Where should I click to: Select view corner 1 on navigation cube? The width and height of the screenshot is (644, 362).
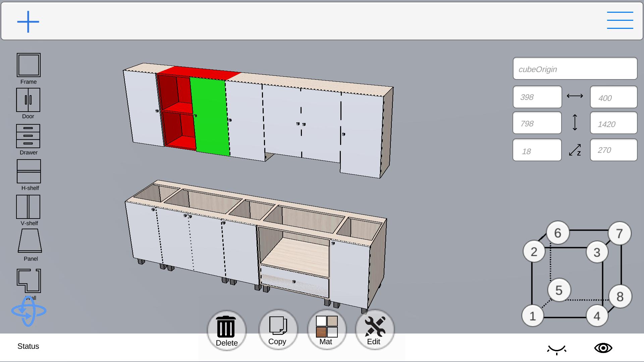(x=533, y=316)
